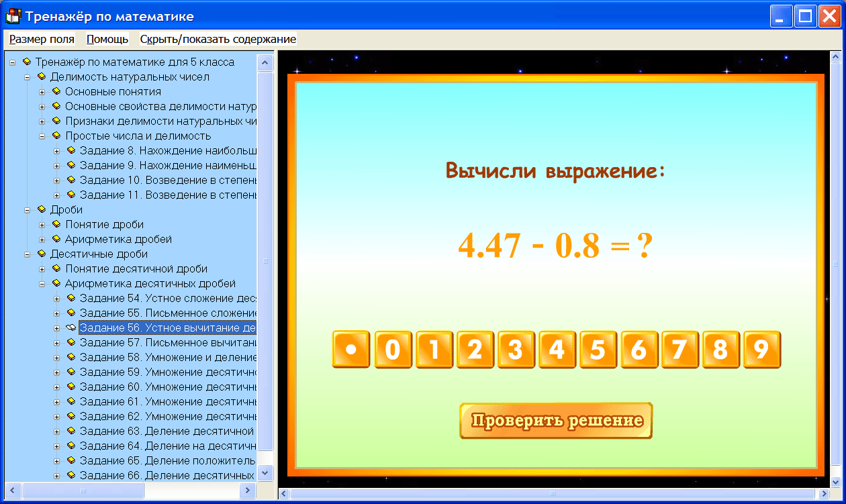
Task: Open the "Помощь" menu
Action: tap(106, 39)
